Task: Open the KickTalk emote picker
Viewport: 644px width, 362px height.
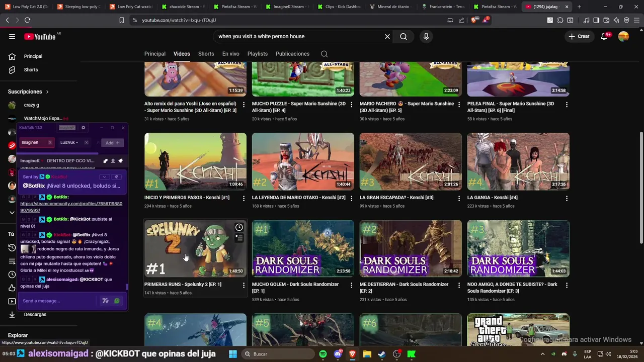Action: (x=117, y=301)
